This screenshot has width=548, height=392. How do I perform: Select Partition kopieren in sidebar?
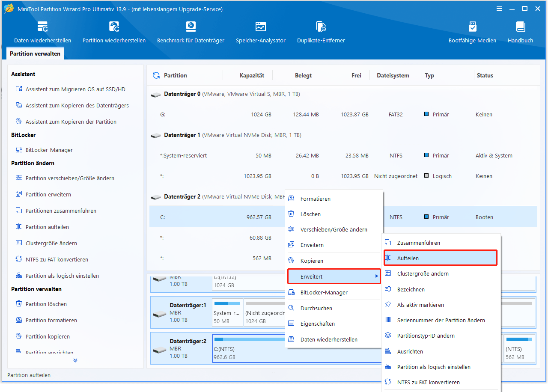tap(43, 336)
